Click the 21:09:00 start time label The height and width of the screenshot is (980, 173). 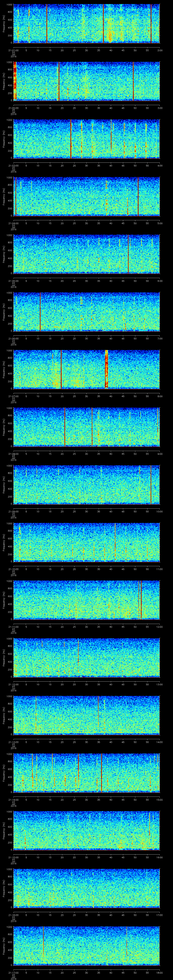(13, 511)
